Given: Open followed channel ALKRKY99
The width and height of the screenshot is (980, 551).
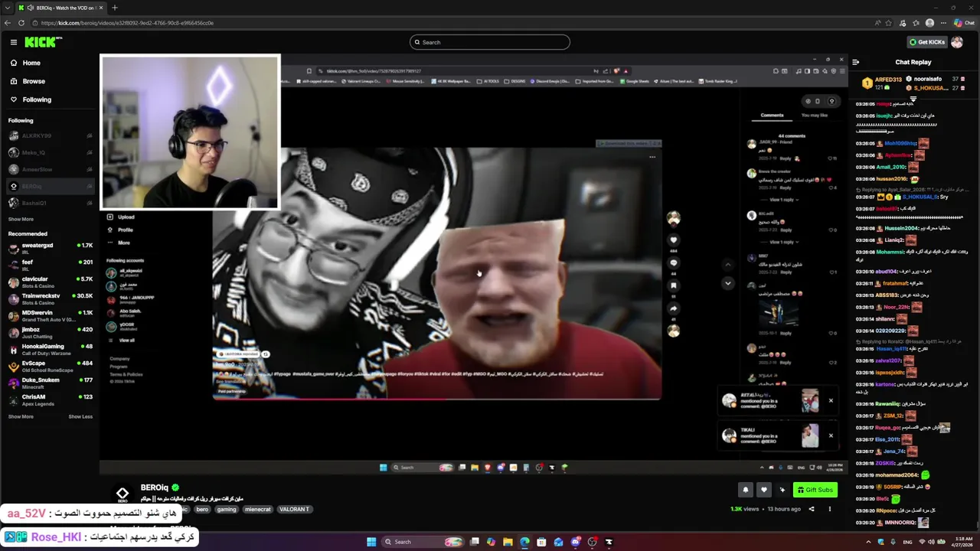Looking at the screenshot, I should click(x=50, y=135).
